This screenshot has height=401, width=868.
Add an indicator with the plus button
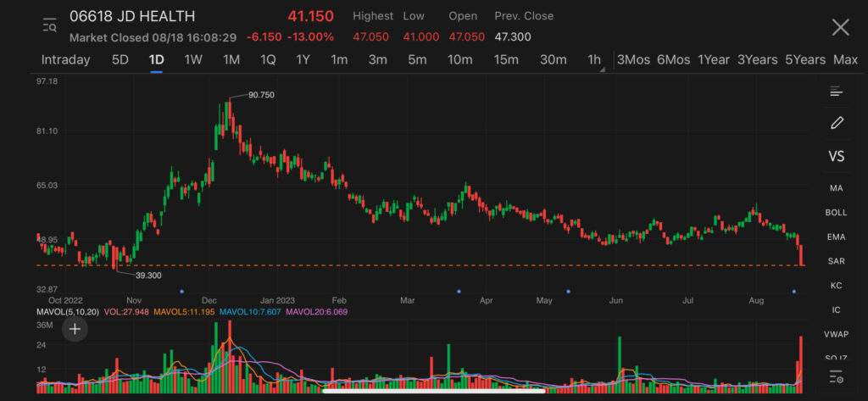[75, 330]
